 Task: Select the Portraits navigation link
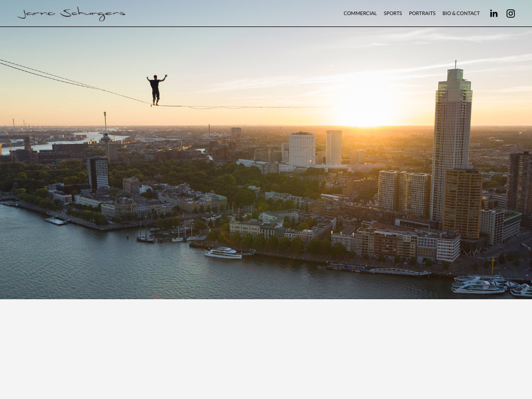tap(422, 14)
